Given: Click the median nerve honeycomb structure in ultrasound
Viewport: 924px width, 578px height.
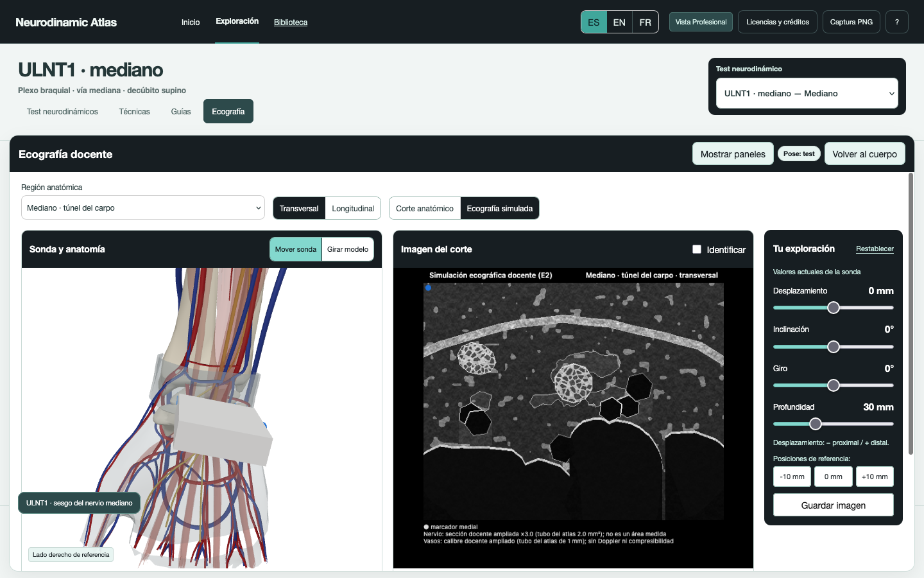Looking at the screenshot, I should (x=573, y=383).
